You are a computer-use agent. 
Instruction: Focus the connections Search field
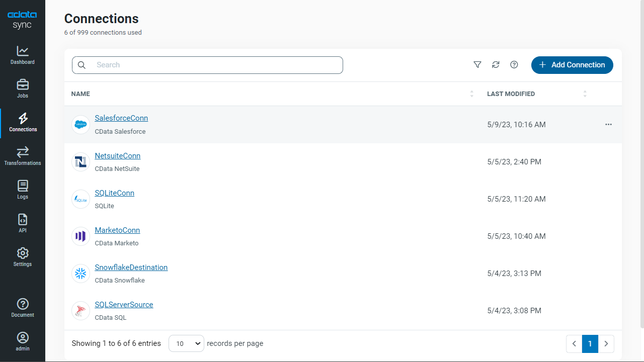216,65
